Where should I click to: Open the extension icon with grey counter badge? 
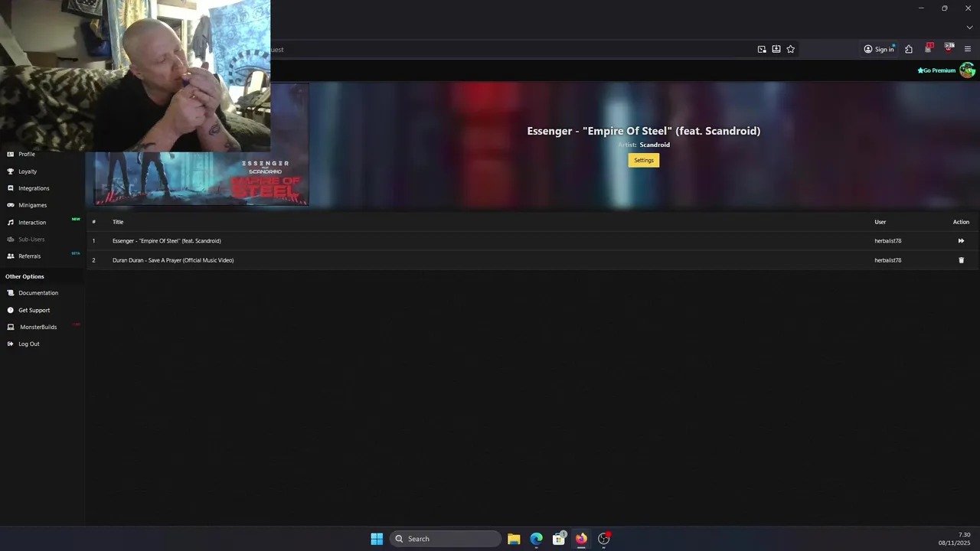(x=949, y=48)
